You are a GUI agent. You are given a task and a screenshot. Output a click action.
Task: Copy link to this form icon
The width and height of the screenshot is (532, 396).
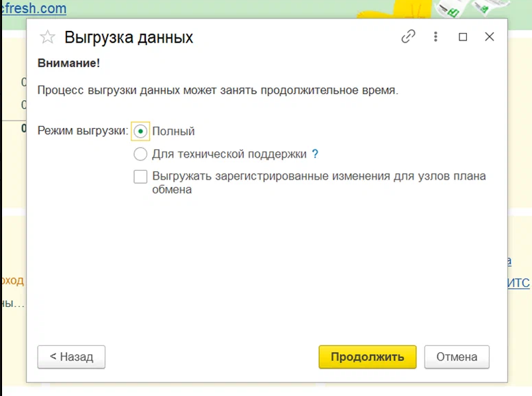(x=408, y=36)
